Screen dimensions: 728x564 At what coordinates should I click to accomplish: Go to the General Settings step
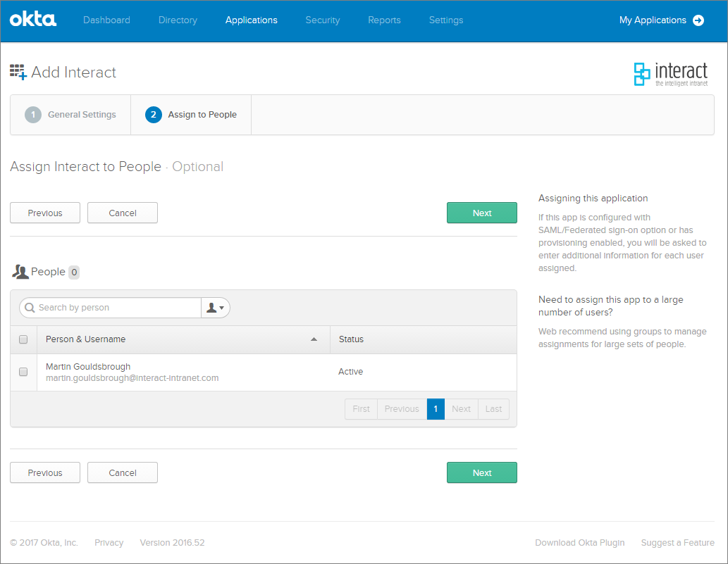click(70, 115)
